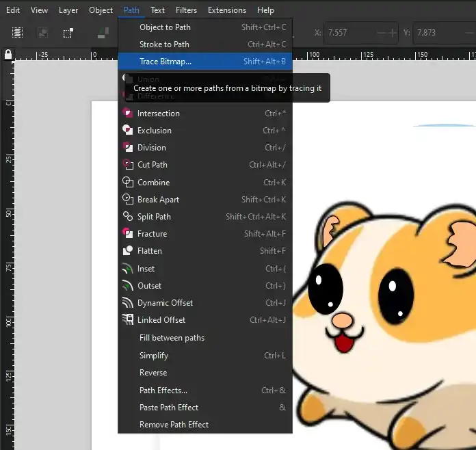Open Path Effects dialog entry
The height and width of the screenshot is (450, 476).
205,391
